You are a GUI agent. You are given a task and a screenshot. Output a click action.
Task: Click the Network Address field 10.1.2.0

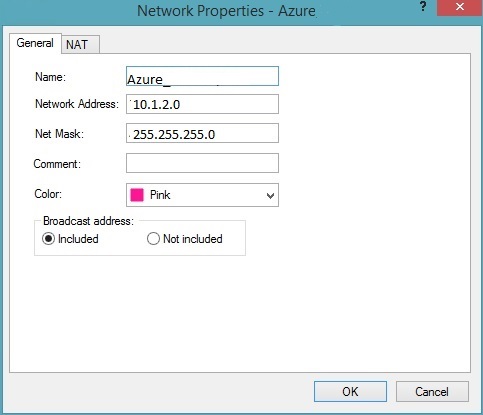[x=202, y=104]
